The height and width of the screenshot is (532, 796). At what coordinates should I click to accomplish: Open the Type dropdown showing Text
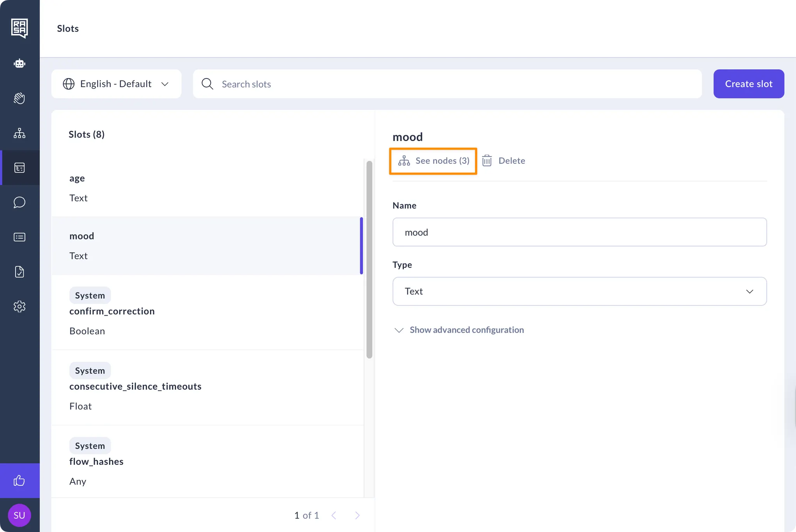579,291
